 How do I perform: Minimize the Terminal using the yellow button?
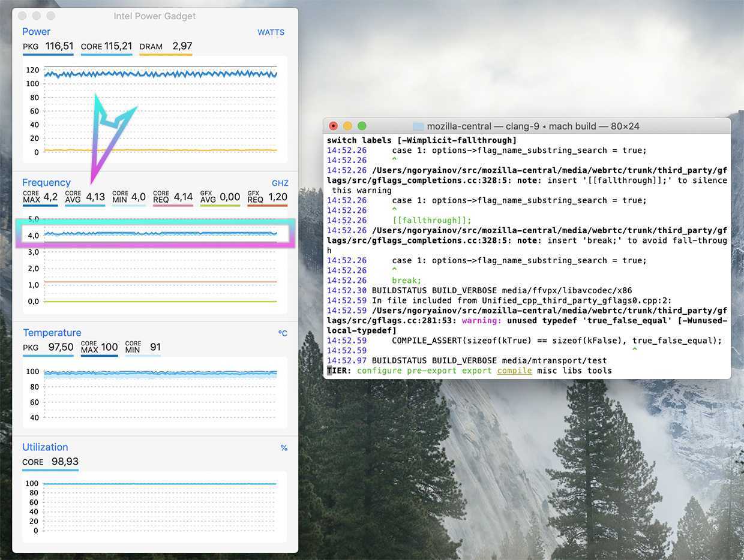[x=347, y=126]
